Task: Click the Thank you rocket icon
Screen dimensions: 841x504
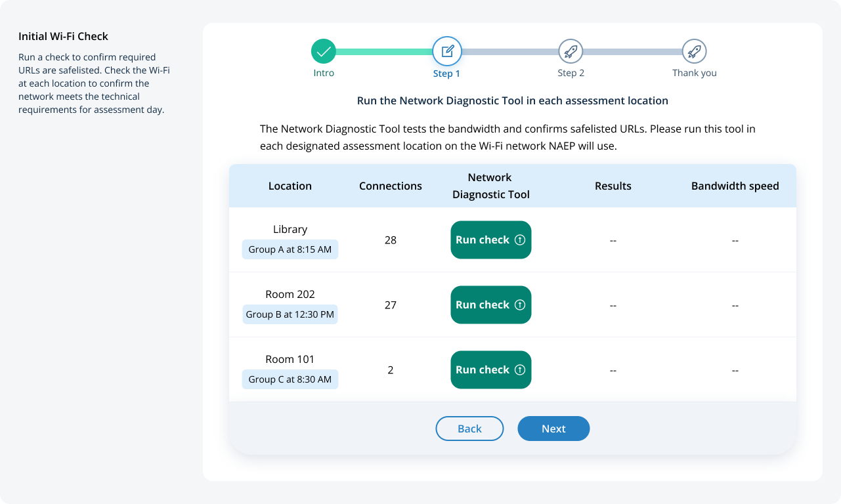Action: [x=694, y=51]
